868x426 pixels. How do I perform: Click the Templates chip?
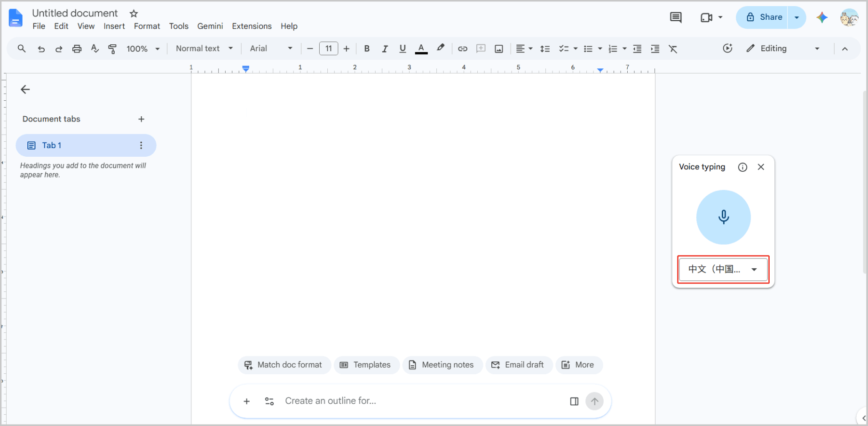[367, 365]
